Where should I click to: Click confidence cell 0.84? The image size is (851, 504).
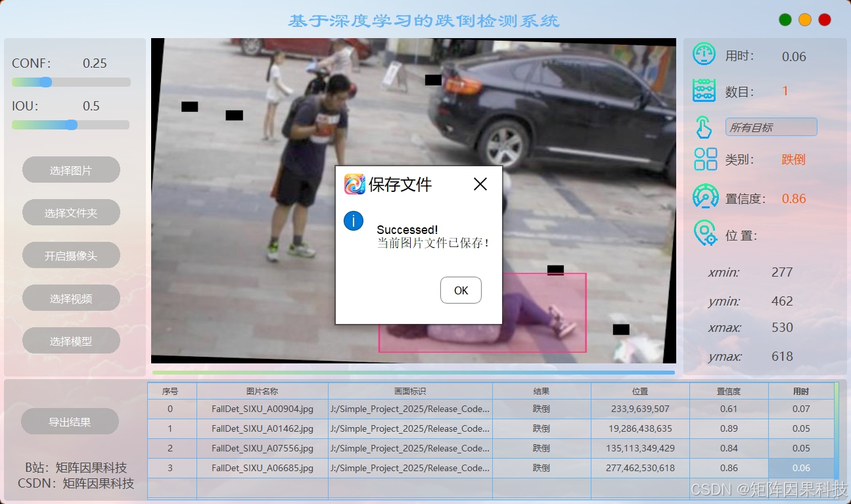[x=729, y=448]
